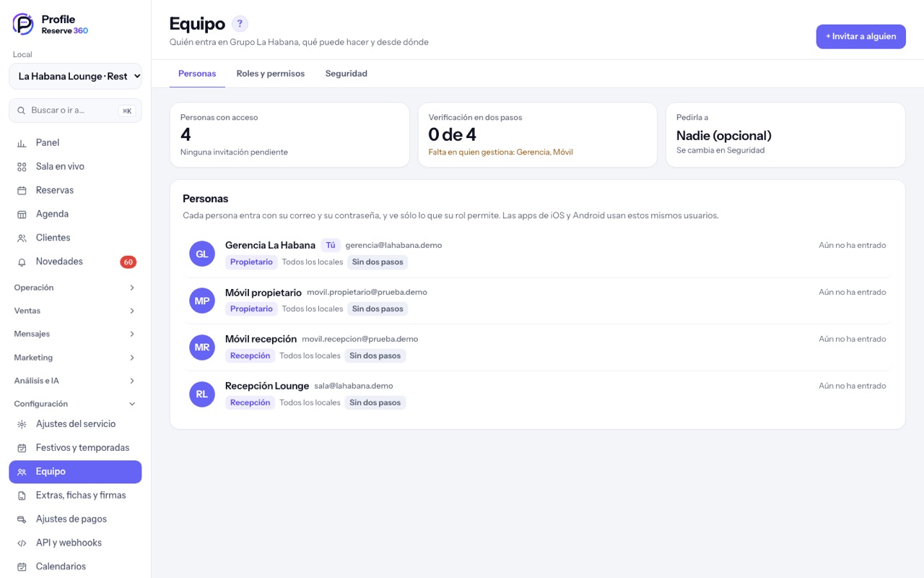Collapse the Configuración section
924x578 pixels.
75,404
